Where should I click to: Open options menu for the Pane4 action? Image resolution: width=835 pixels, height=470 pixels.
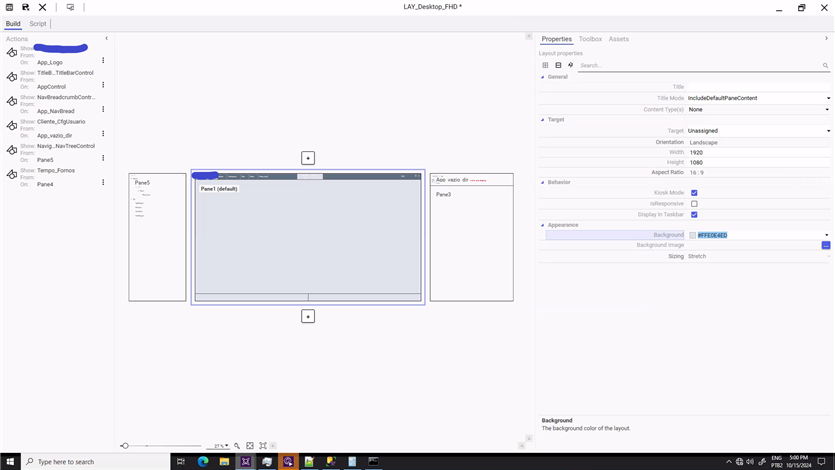(x=103, y=183)
